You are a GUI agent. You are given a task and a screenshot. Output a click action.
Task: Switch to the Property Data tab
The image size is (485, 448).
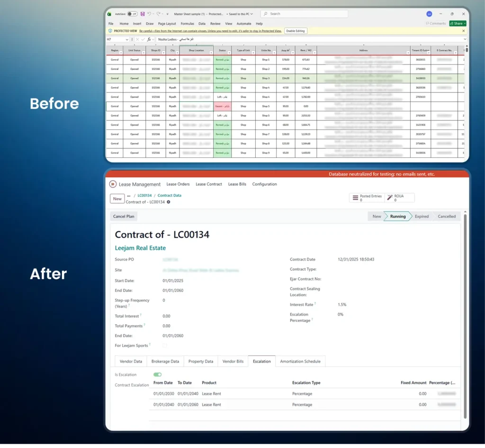point(201,361)
